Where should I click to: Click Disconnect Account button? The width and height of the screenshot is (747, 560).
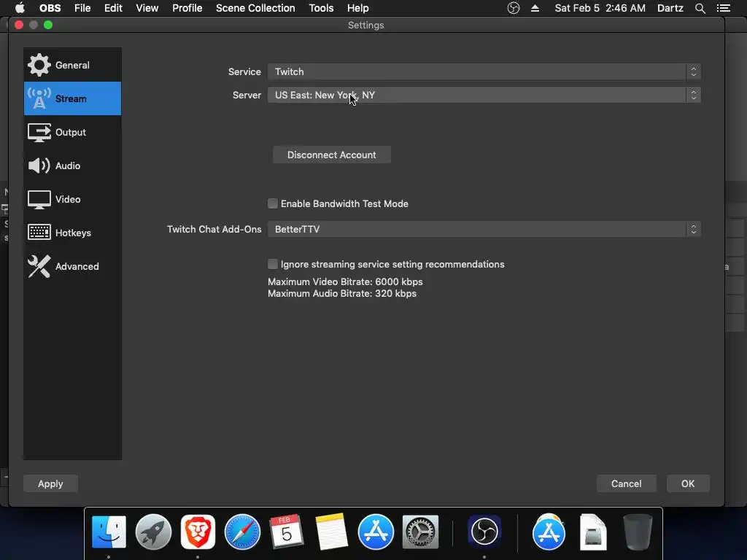332,155
